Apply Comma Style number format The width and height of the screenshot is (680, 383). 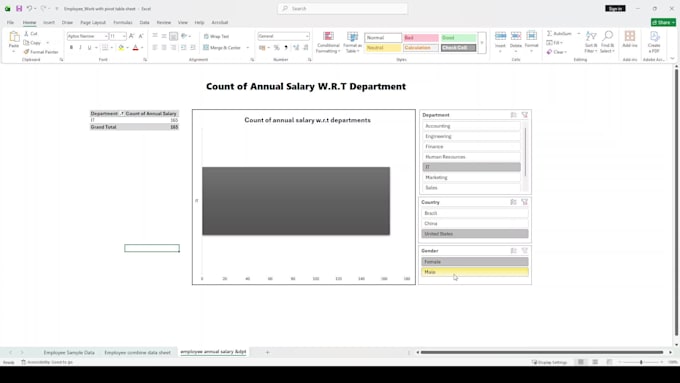click(x=285, y=48)
